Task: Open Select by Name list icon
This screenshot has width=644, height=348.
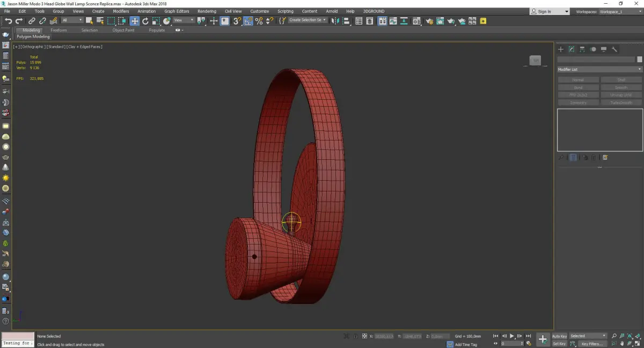Action: point(100,21)
